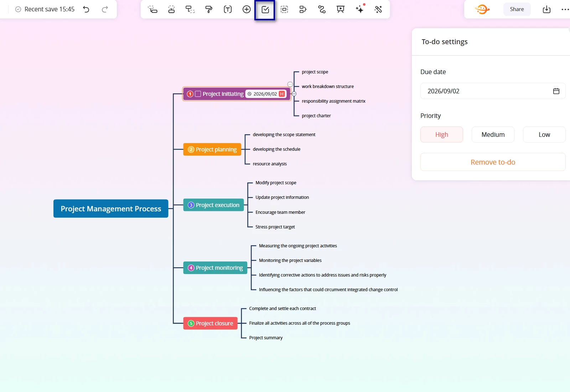The image size is (570, 392).
Task: Click the 'Encourage team member' subtopic
Action: click(280, 212)
